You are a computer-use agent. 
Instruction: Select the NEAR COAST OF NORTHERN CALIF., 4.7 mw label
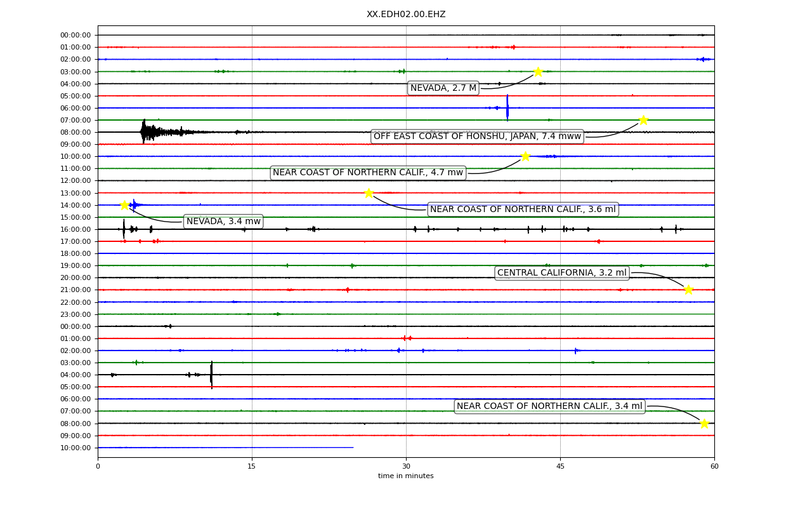(368, 173)
